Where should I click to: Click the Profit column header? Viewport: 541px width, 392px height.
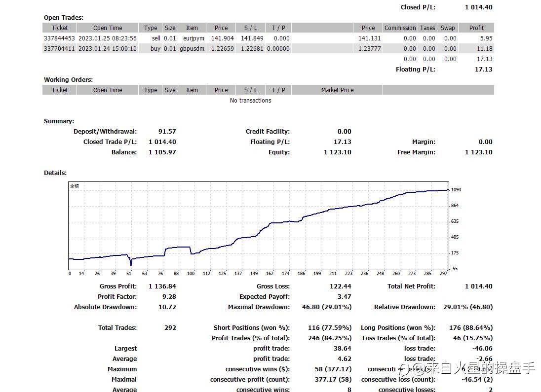pyautogui.click(x=476, y=28)
